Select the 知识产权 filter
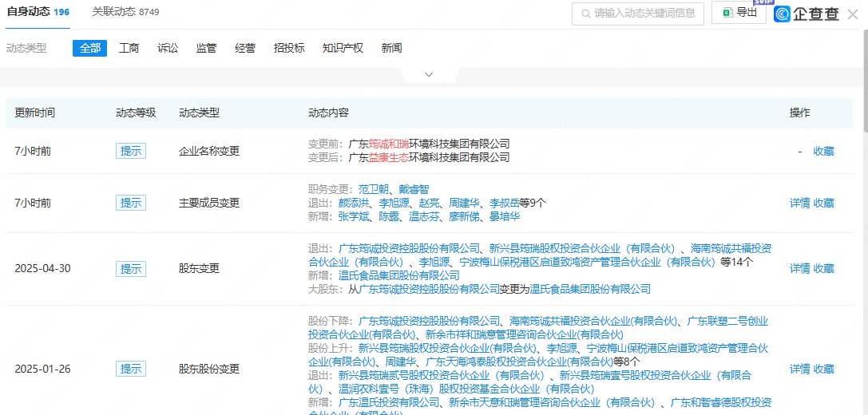This screenshot has height=415, width=868. click(343, 48)
